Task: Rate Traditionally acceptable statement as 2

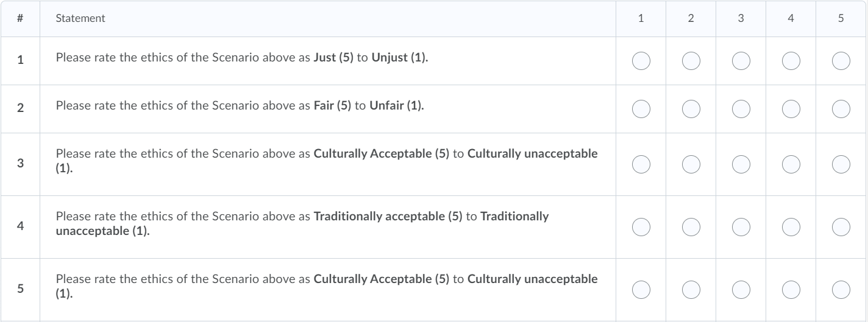Action: (x=691, y=226)
